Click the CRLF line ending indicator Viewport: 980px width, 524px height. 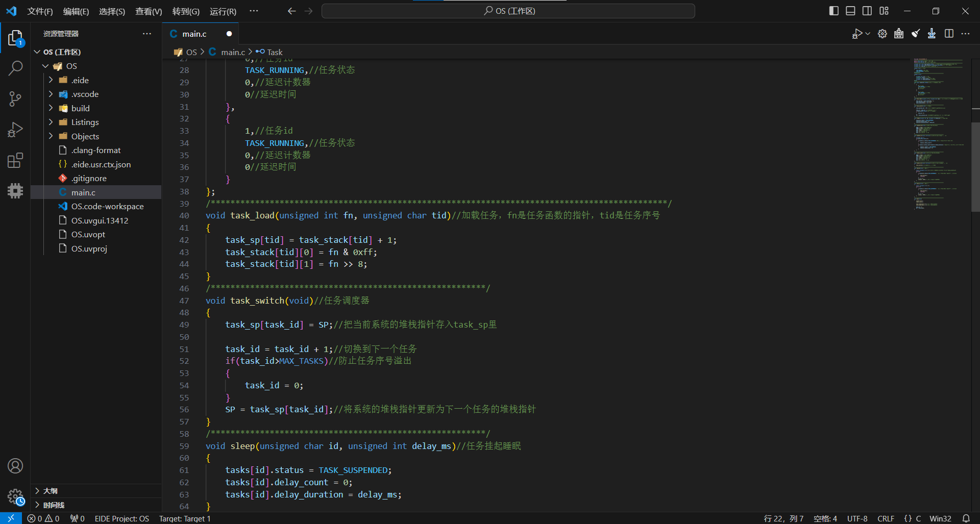(x=886, y=518)
